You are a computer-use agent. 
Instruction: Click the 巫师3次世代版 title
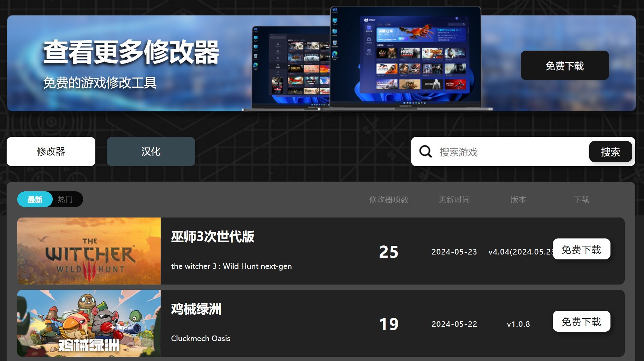213,237
